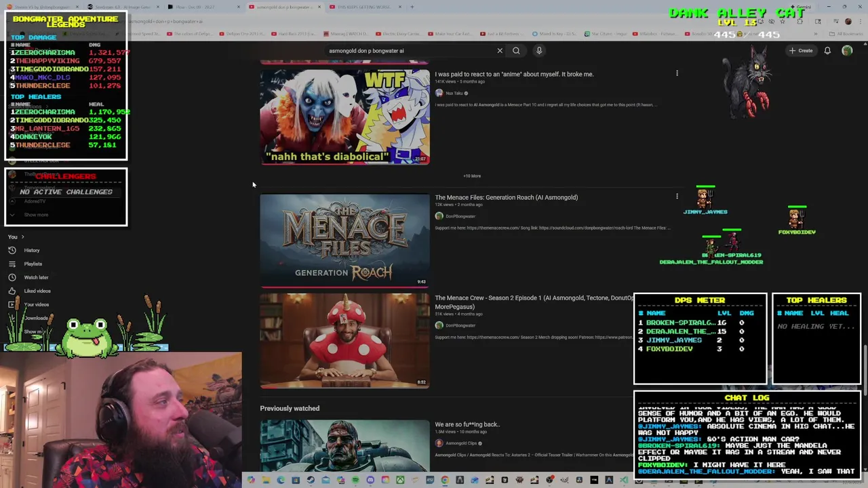Click the Menace Files Generation Roach thumbnail

[x=344, y=241]
